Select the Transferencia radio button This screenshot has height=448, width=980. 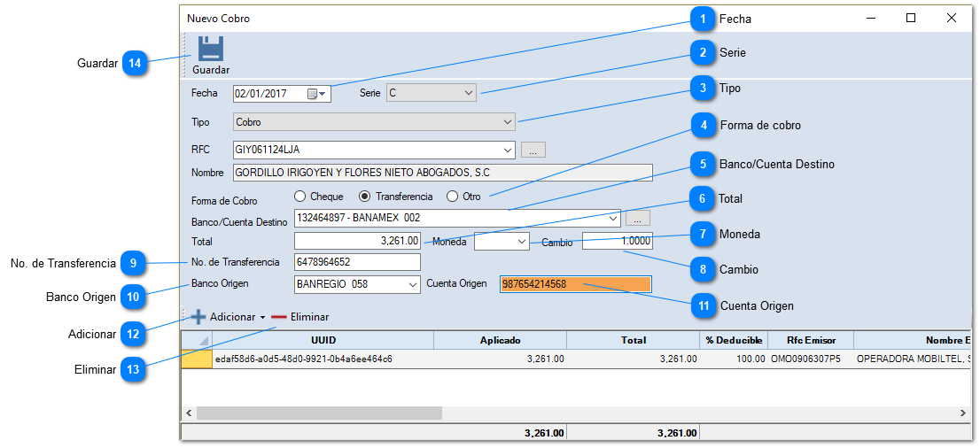click(364, 197)
